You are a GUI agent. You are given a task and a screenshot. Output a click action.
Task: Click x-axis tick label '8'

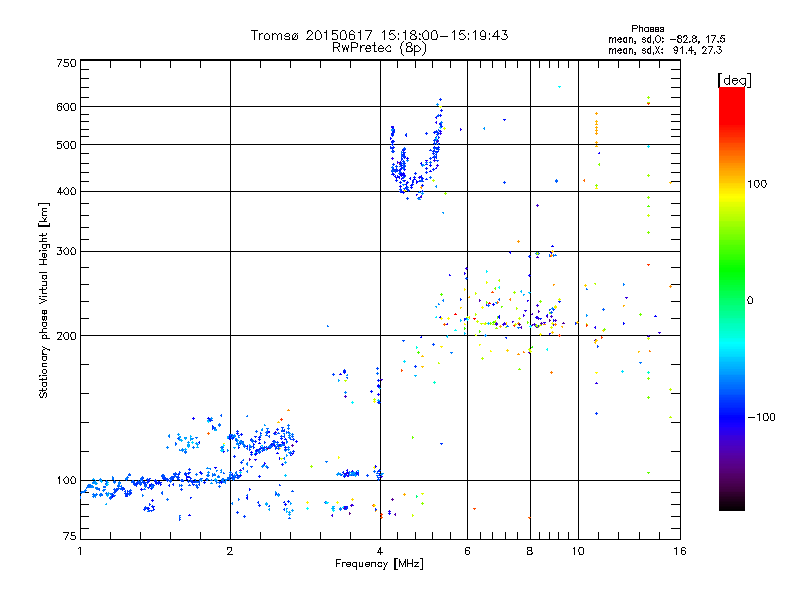click(530, 551)
